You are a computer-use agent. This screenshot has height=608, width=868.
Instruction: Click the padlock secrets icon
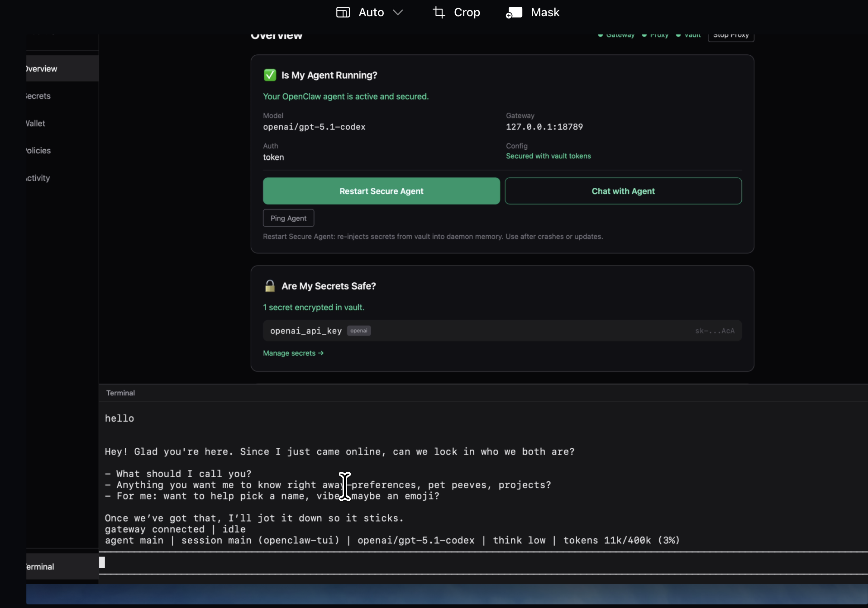coord(270,286)
